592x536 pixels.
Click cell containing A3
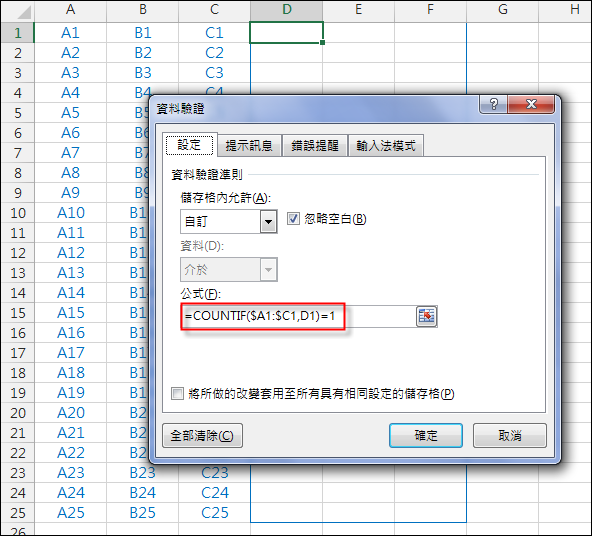[70, 73]
